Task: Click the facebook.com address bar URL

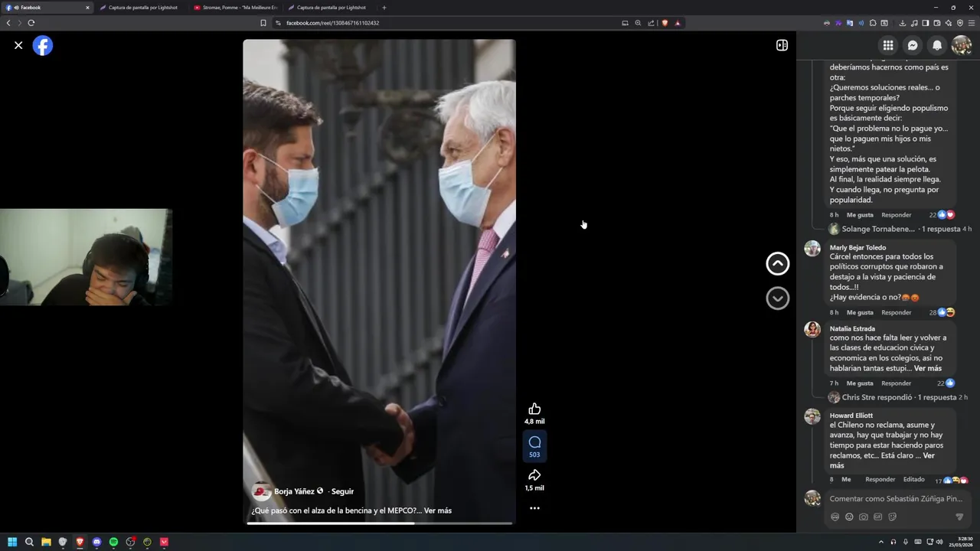Action: 332,23
